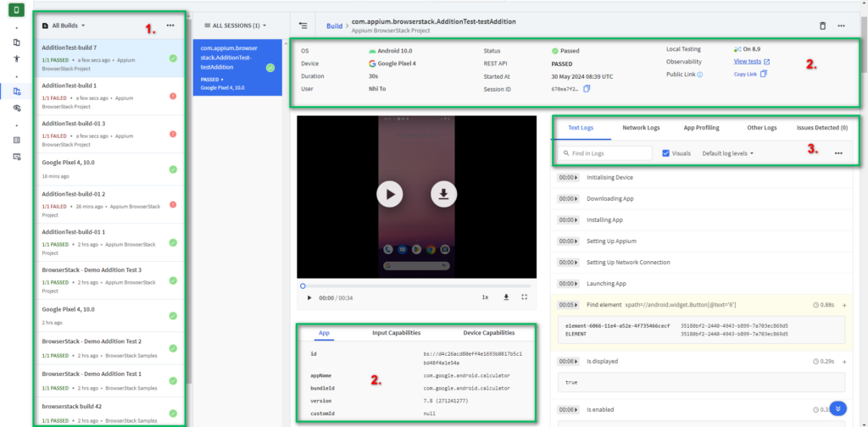This screenshot has height=427, width=868.
Task: Click the View tests link
Action: 747,62
